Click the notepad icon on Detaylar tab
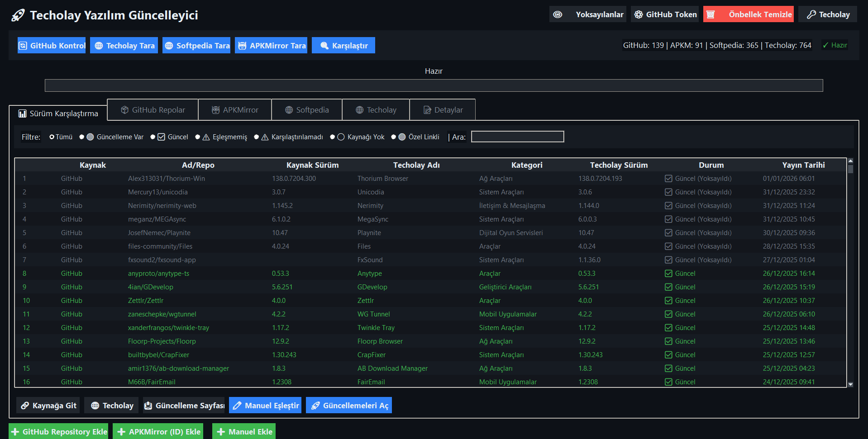Viewport: 868px width, 439px height. [427, 110]
